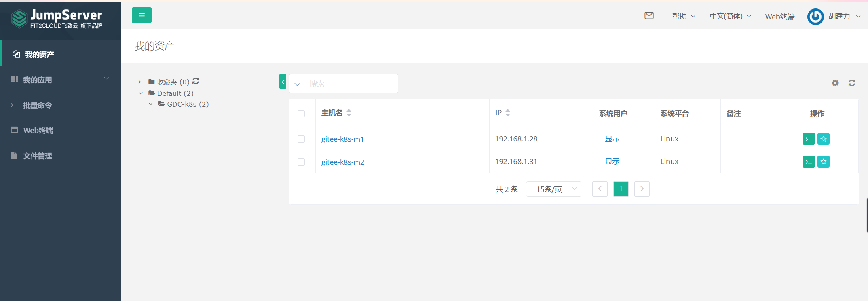Toggle the sidebar hamburger menu button
The width and height of the screenshot is (868, 301).
pyautogui.click(x=141, y=15)
